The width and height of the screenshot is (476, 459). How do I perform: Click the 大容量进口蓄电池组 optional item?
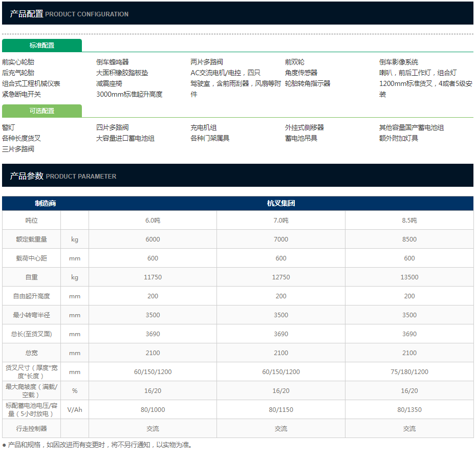(125, 138)
